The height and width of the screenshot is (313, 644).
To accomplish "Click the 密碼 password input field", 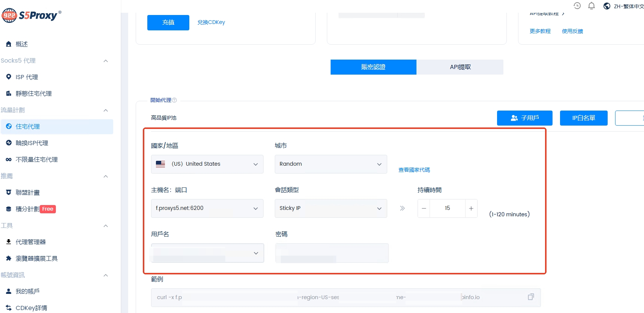I will [x=332, y=253].
